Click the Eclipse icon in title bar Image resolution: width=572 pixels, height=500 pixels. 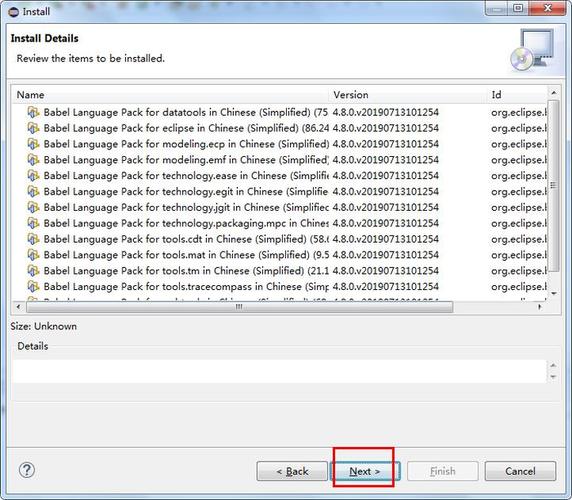[13, 12]
